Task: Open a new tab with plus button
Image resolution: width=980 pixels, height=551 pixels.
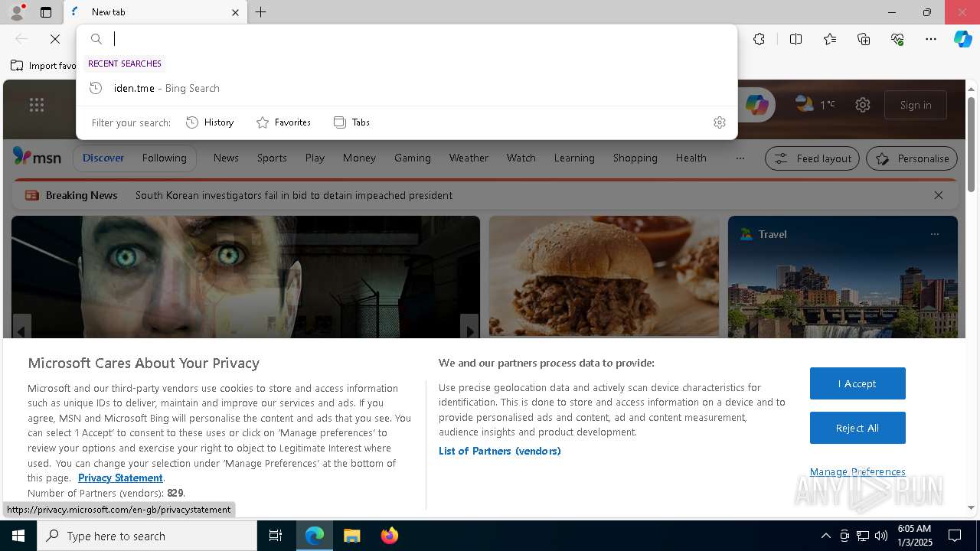Action: point(261,12)
